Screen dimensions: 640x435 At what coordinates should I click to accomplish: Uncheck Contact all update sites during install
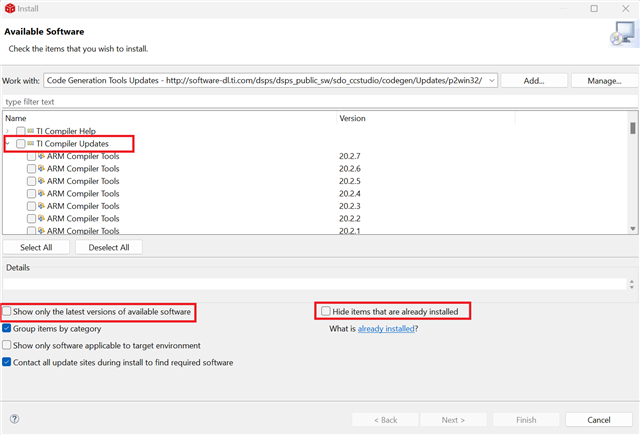7,362
